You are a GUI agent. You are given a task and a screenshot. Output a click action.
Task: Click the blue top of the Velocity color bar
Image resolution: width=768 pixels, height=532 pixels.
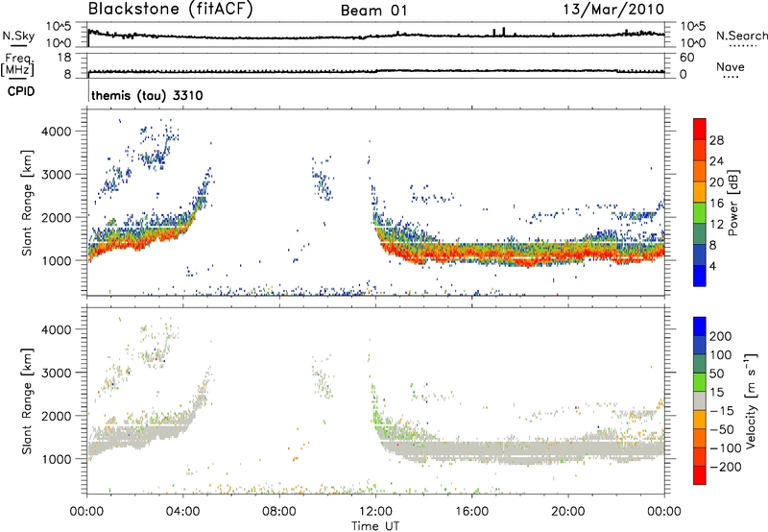[x=700, y=326]
